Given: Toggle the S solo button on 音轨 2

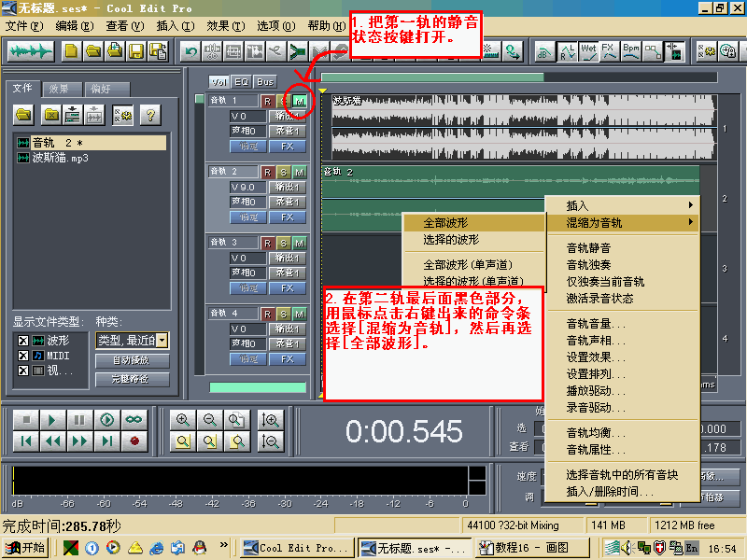Looking at the screenshot, I should point(284,172).
